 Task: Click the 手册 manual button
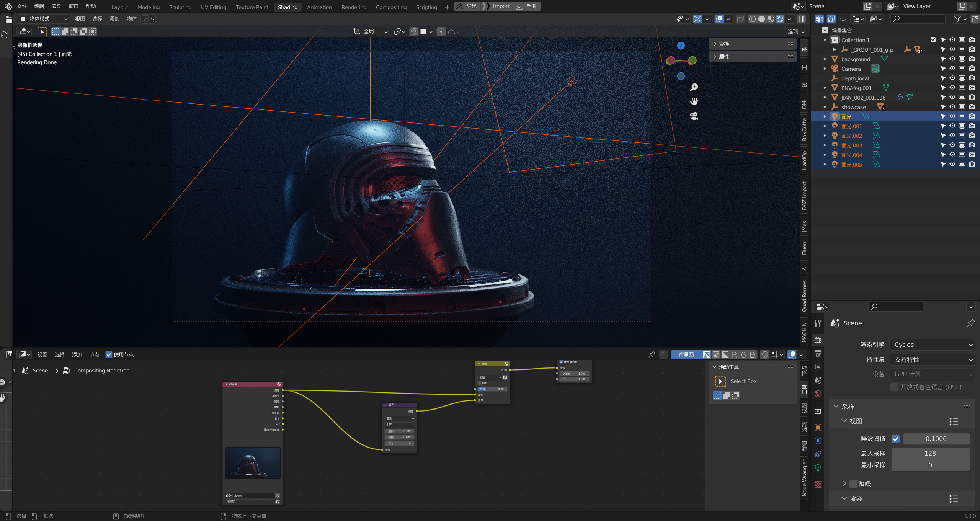coord(527,7)
